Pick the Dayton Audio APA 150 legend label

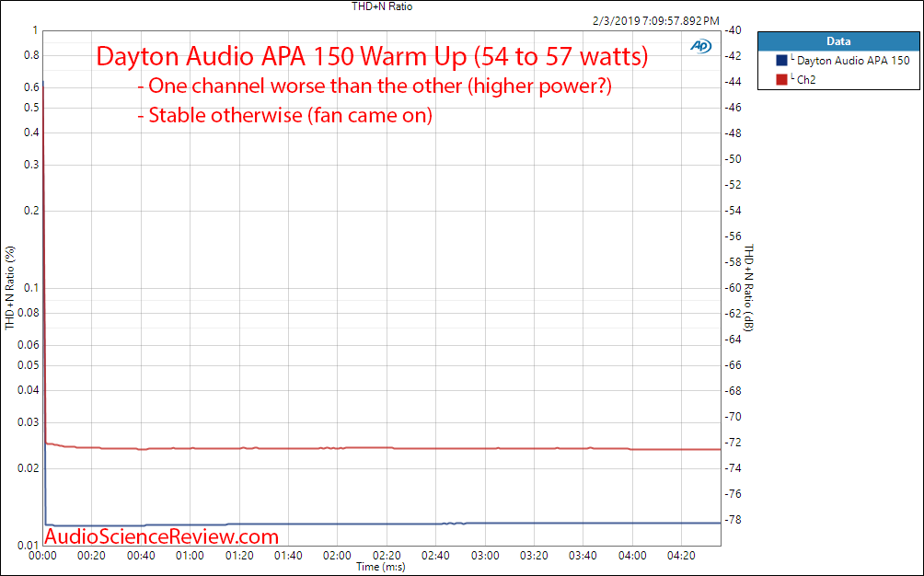coord(853,60)
